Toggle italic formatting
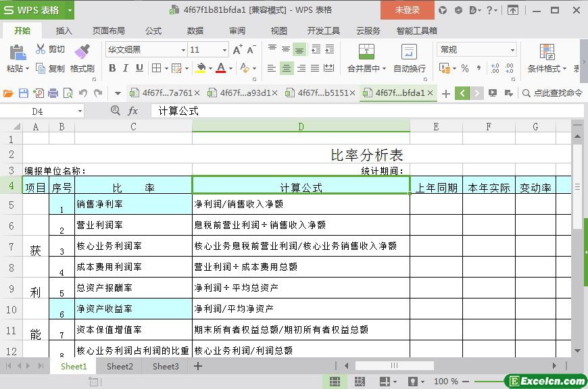 (126, 68)
